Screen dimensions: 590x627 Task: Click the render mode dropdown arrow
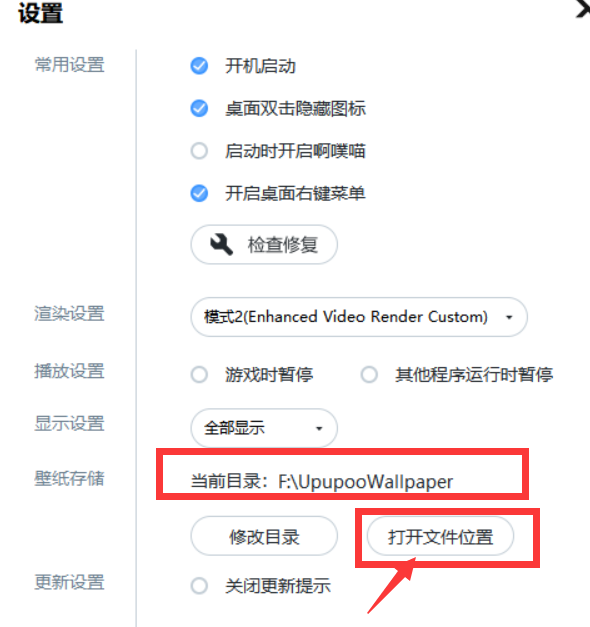click(x=509, y=317)
